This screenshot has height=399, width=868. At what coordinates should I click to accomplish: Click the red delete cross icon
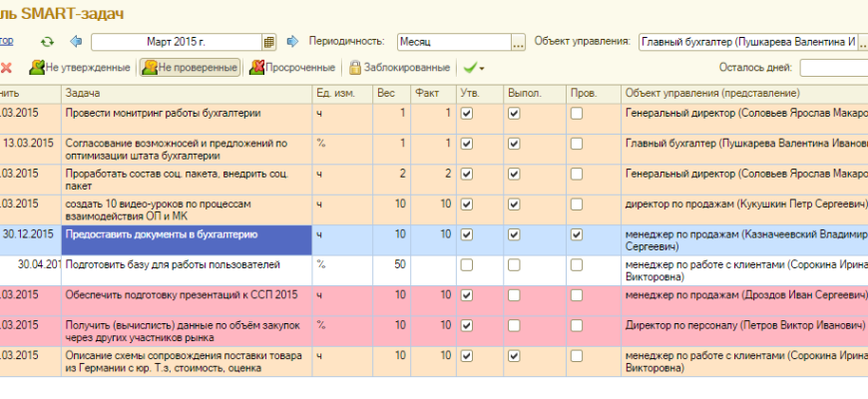[6, 68]
